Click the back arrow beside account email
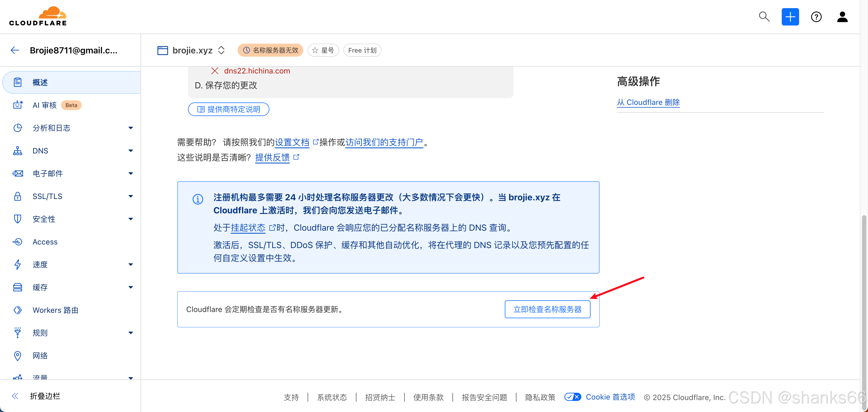 coord(15,50)
